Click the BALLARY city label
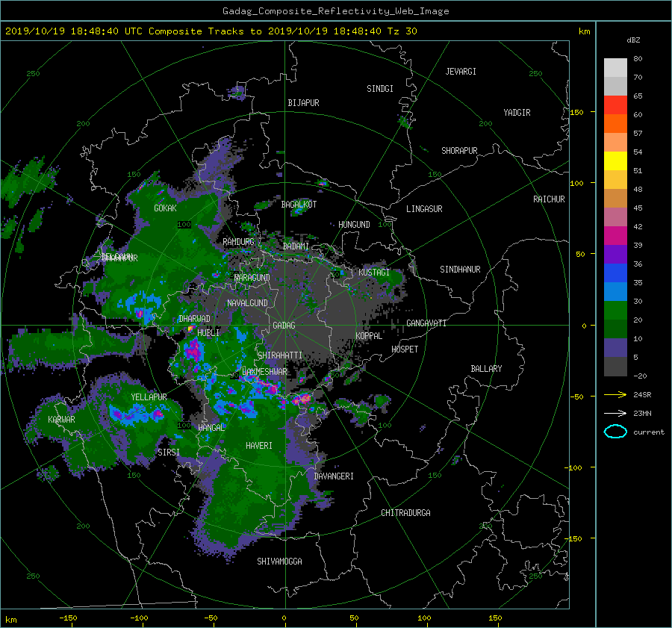This screenshot has width=672, height=628. pos(486,369)
